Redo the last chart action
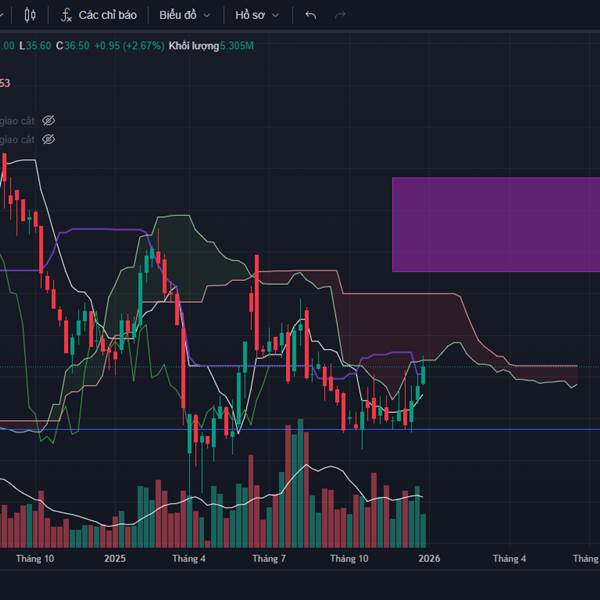 (x=340, y=15)
